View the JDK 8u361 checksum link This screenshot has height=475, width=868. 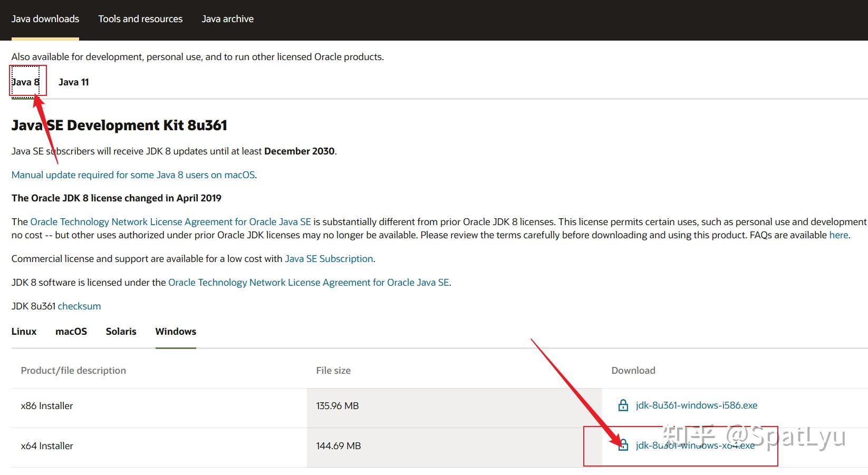click(x=79, y=306)
